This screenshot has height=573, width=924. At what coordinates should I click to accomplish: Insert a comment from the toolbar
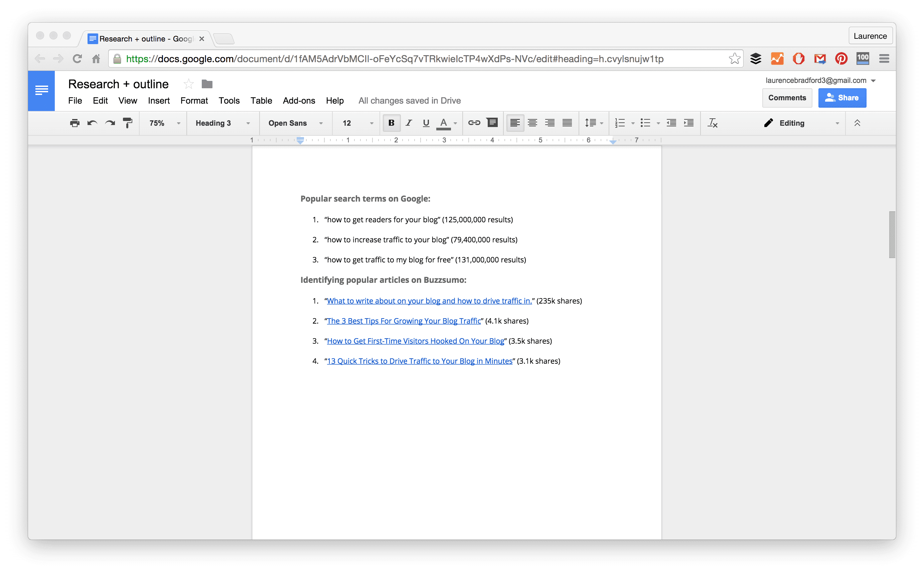click(x=492, y=123)
